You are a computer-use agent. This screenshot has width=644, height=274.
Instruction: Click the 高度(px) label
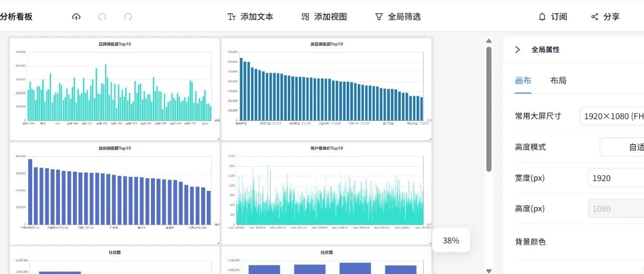[x=530, y=209]
